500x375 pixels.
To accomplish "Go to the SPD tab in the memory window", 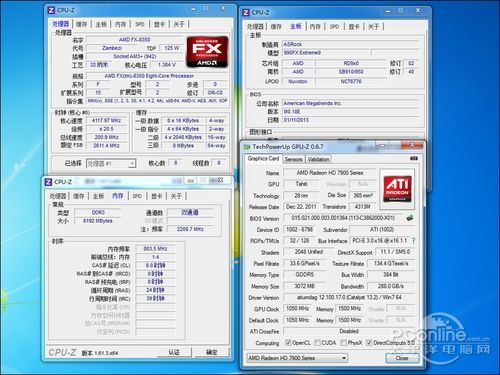I will (x=137, y=196).
